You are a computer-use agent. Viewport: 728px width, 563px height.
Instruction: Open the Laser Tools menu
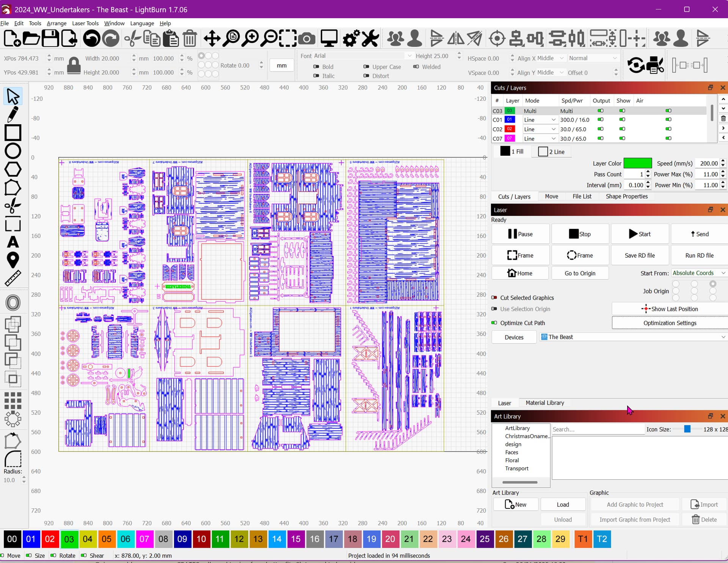[x=85, y=23]
